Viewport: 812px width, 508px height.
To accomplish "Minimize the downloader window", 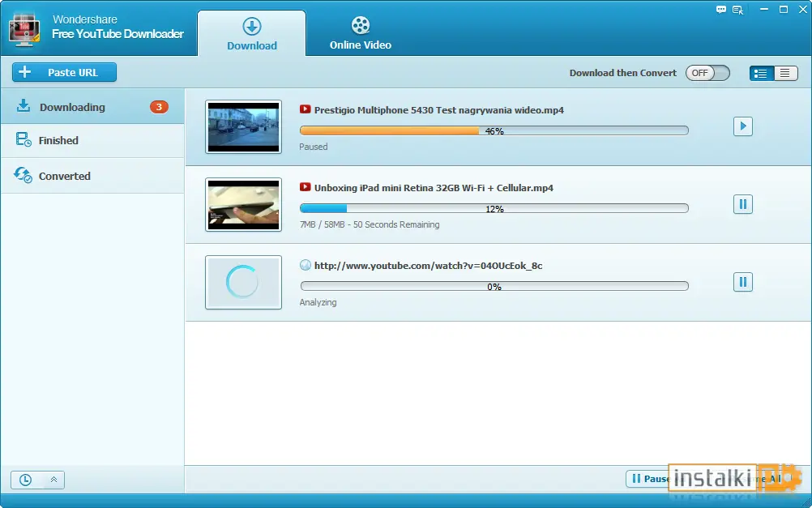I will pyautogui.click(x=764, y=10).
